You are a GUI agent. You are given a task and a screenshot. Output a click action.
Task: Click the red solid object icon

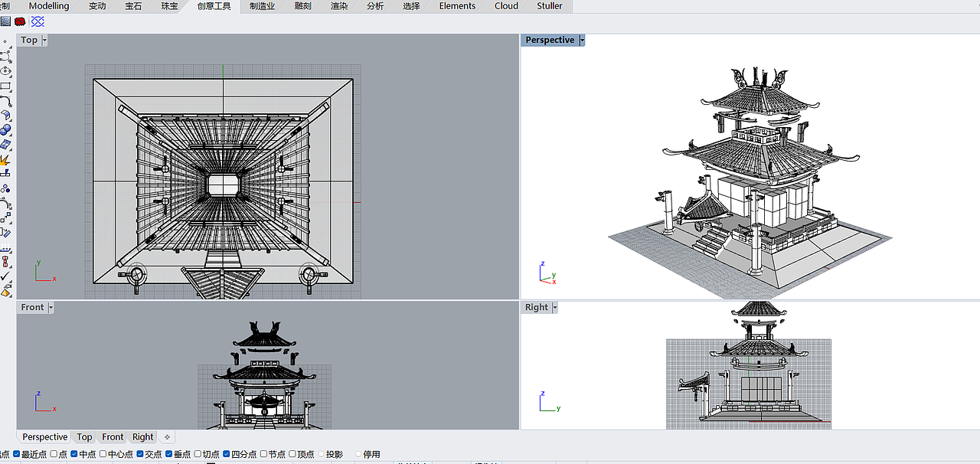20,21
